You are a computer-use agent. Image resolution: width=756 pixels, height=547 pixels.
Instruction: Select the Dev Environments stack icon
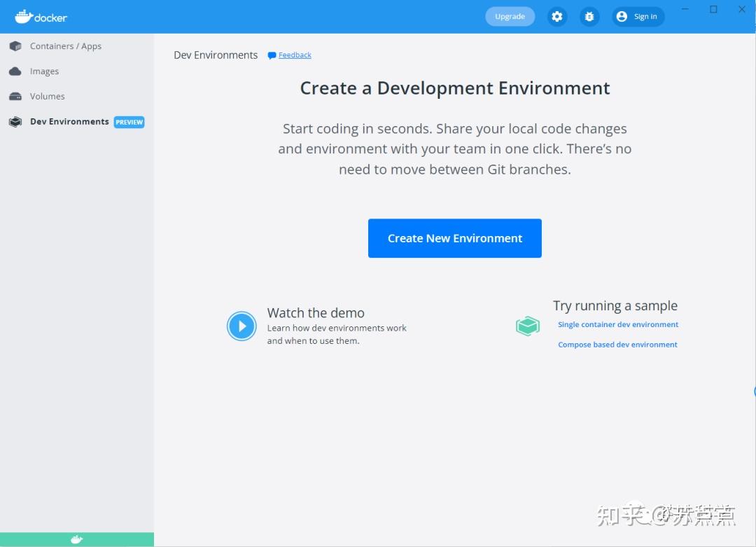click(x=15, y=121)
